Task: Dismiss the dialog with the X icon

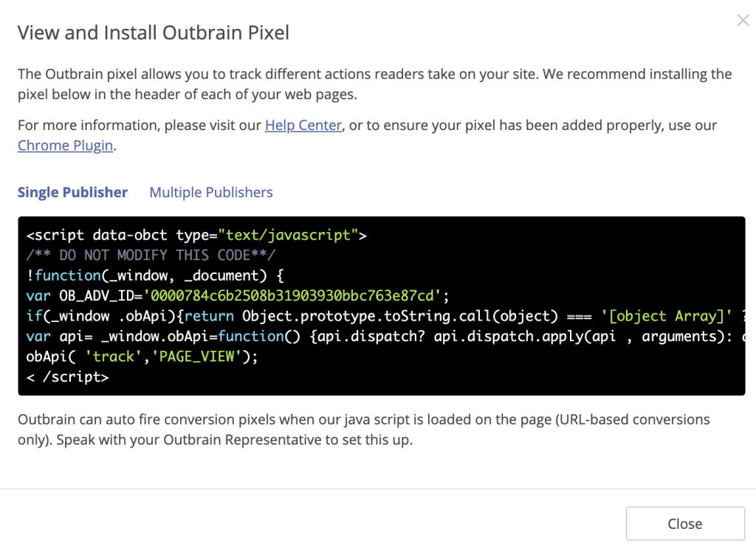Action: (743, 21)
